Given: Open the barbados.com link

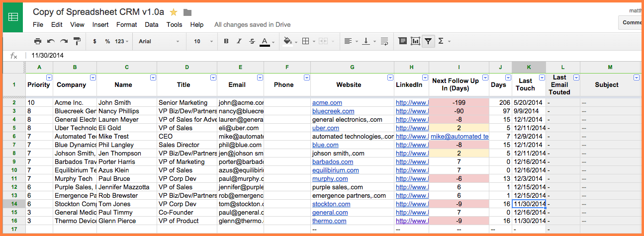Looking at the screenshot, I should coord(333,161).
